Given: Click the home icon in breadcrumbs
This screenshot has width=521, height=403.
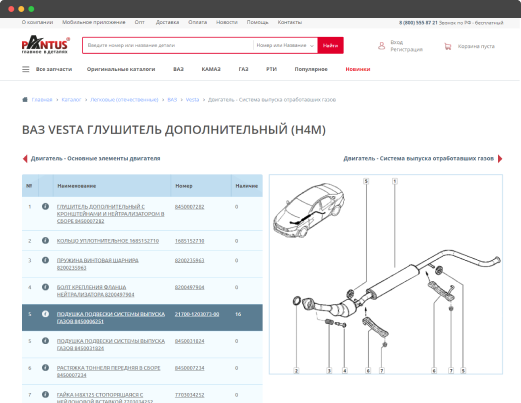Looking at the screenshot, I should coord(25,100).
